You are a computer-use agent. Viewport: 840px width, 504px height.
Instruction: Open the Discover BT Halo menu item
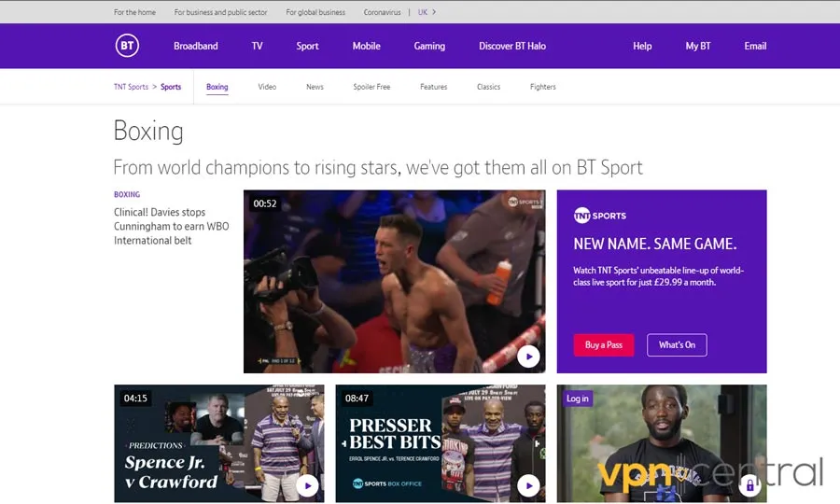(x=512, y=46)
